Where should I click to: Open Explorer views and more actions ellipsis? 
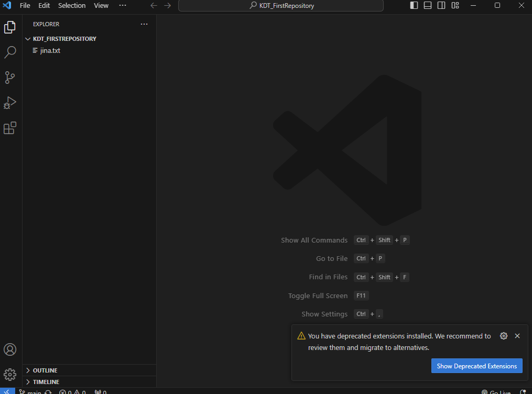(144, 24)
